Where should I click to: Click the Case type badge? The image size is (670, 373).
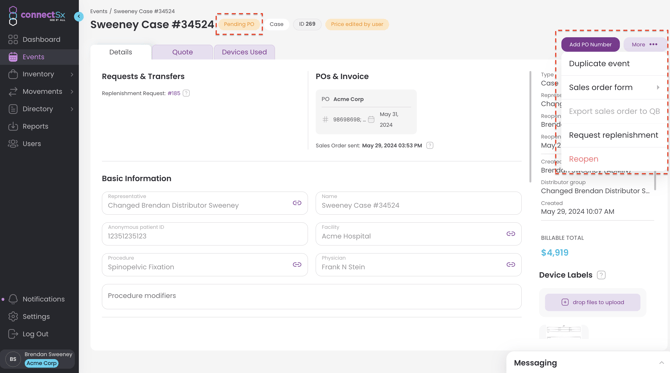coord(276,24)
